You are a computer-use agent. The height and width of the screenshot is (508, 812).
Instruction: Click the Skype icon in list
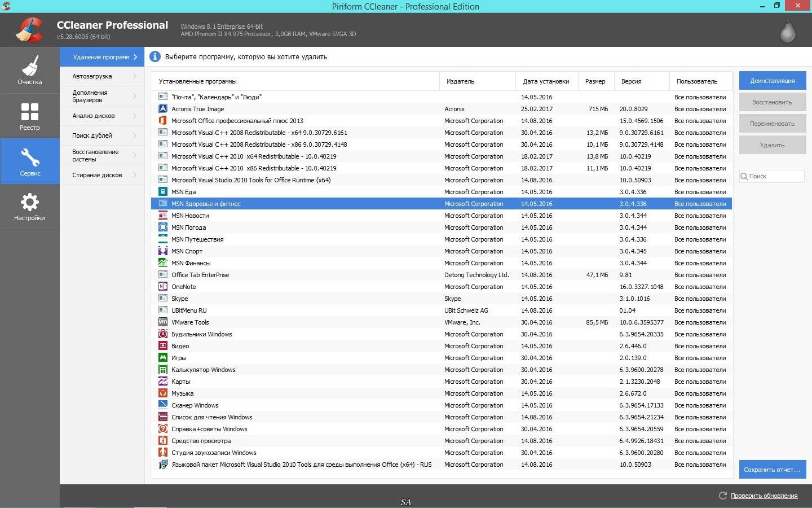click(163, 299)
